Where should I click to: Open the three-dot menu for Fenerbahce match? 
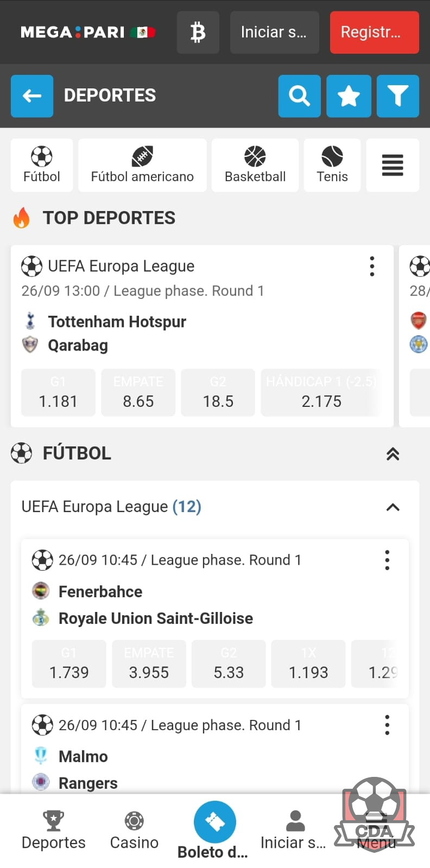pyautogui.click(x=387, y=560)
